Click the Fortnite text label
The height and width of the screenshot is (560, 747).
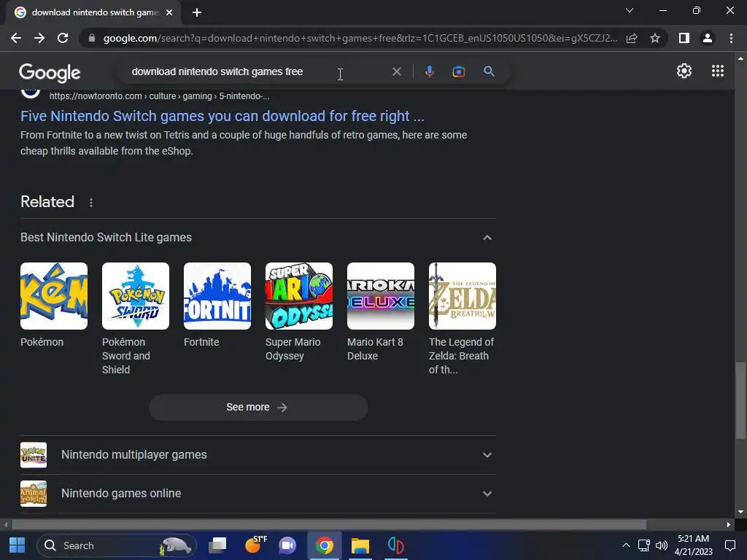201,342
